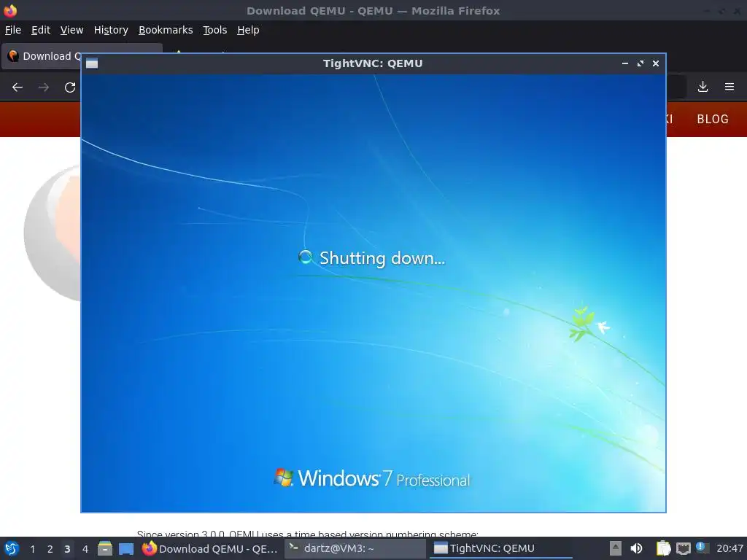The image size is (747, 560).
Task: Click the show desktop panel icon
Action: click(126, 548)
